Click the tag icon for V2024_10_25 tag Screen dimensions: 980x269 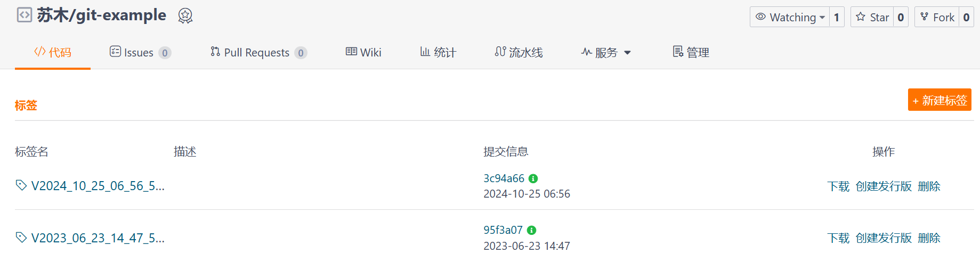point(21,185)
